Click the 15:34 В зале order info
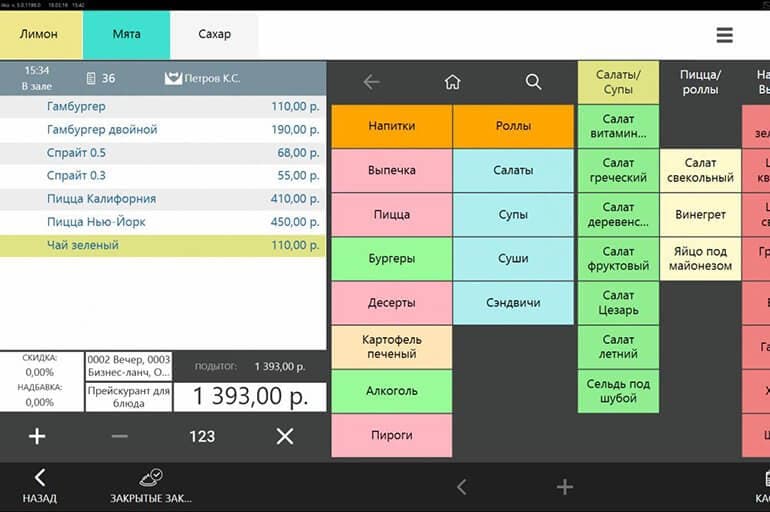 tap(37, 78)
